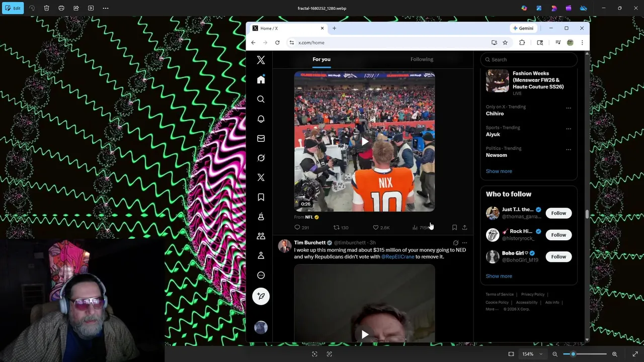Open Explore search in X sidebar
Screen dimensions: 644x362
[261, 99]
